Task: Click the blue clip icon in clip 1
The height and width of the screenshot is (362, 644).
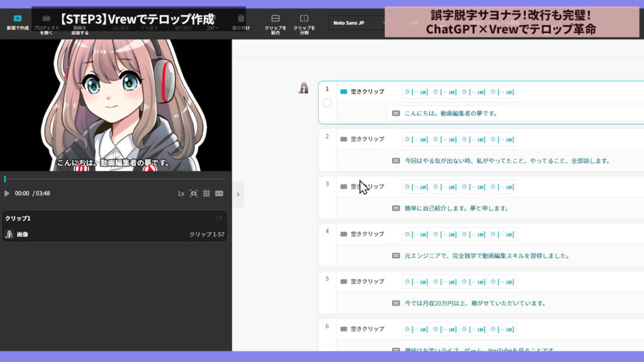Action: (x=344, y=92)
